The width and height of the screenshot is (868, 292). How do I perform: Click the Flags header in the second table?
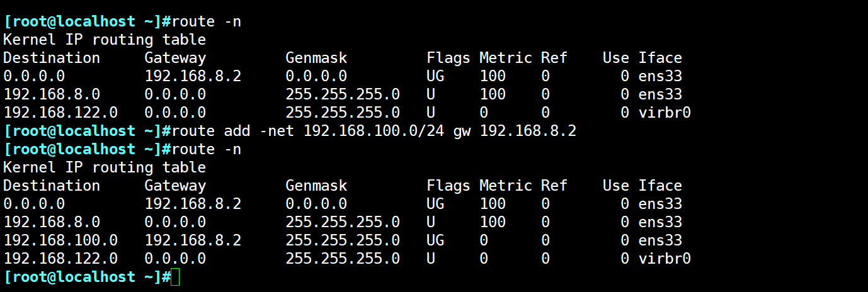(x=448, y=186)
